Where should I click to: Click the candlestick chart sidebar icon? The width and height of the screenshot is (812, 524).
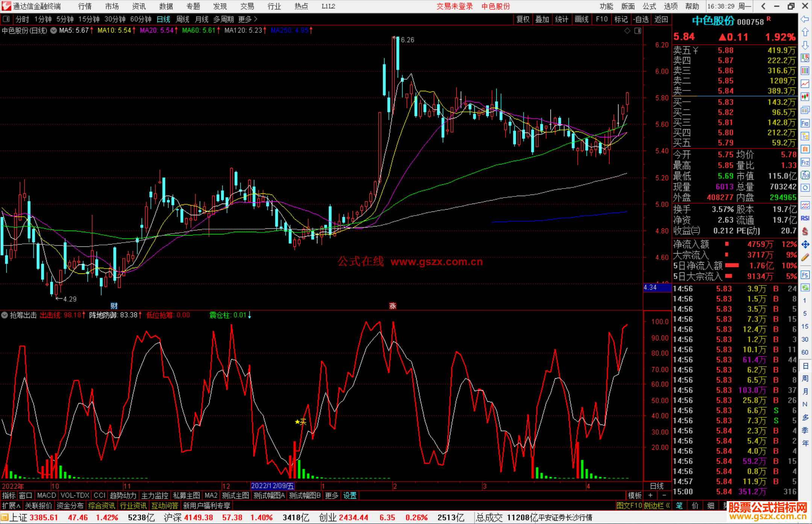pyautogui.click(x=805, y=97)
